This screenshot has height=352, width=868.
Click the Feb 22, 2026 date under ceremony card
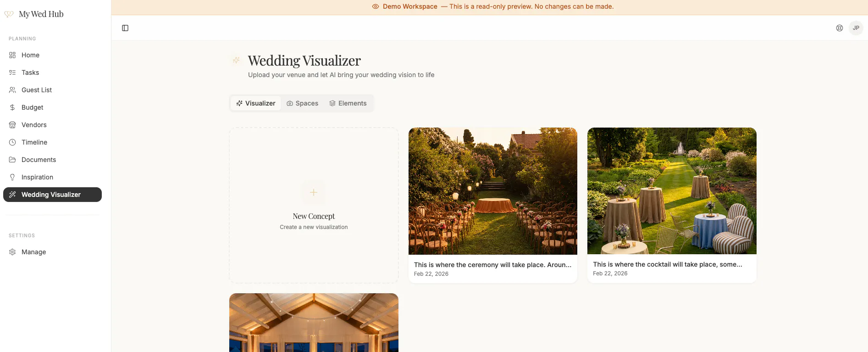[x=431, y=274]
